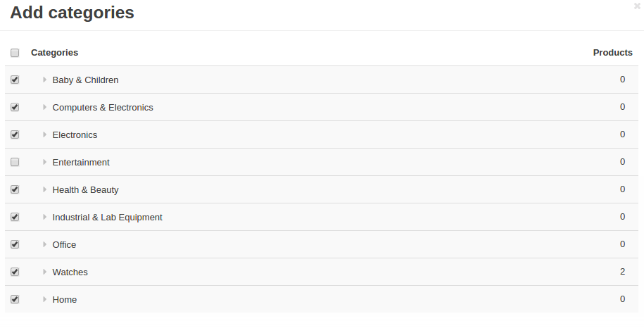Click the Categories column header
The image size is (644, 333).
coord(55,53)
